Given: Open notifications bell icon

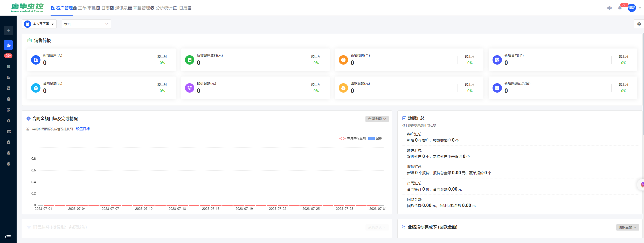Looking at the screenshot, I should click(620, 8).
